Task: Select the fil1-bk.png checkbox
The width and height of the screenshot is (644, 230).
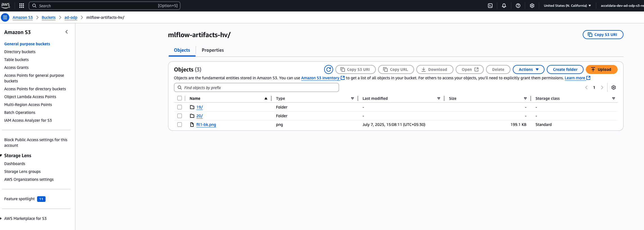Action: (180, 125)
